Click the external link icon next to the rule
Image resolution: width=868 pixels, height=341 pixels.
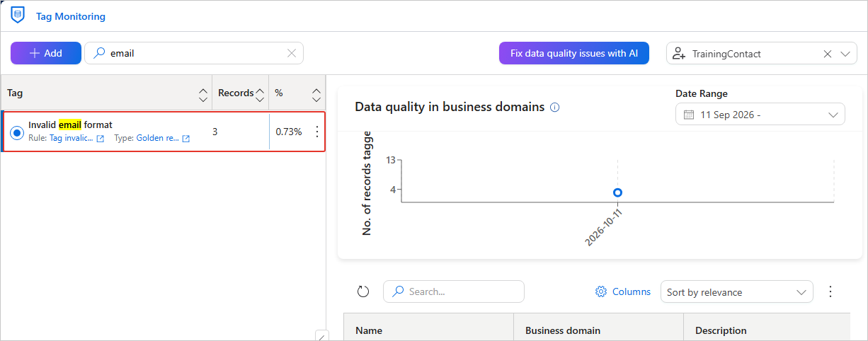pyautogui.click(x=101, y=139)
